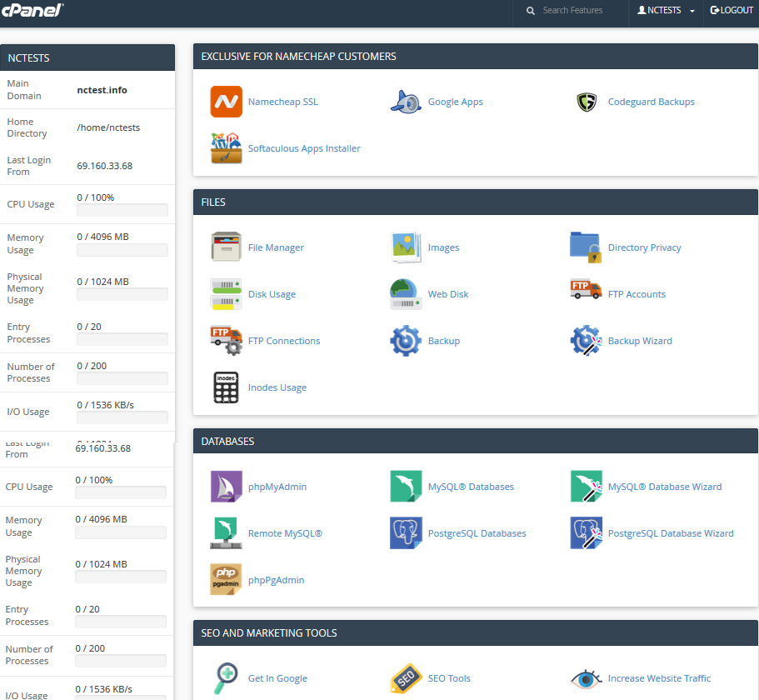Select the Codeguard Backups shield icon
The image size is (759, 700).
pos(587,102)
